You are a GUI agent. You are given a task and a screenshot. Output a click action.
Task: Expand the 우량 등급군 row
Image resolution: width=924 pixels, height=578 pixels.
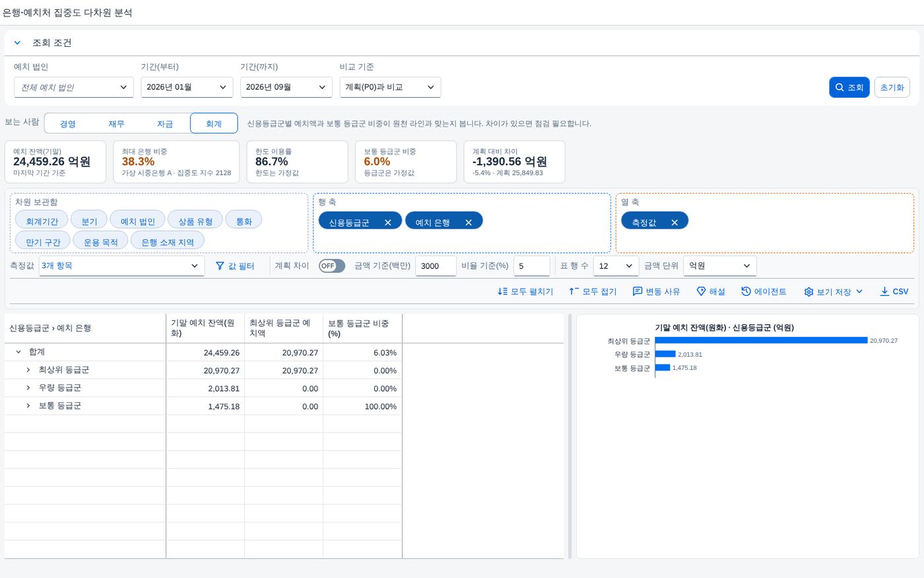[x=28, y=388]
